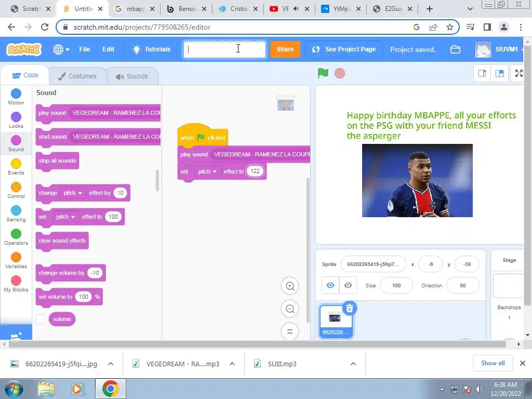Viewport: 532px width, 399px height.
Task: Click the clear sound effects block
Action: pyautogui.click(x=62, y=241)
